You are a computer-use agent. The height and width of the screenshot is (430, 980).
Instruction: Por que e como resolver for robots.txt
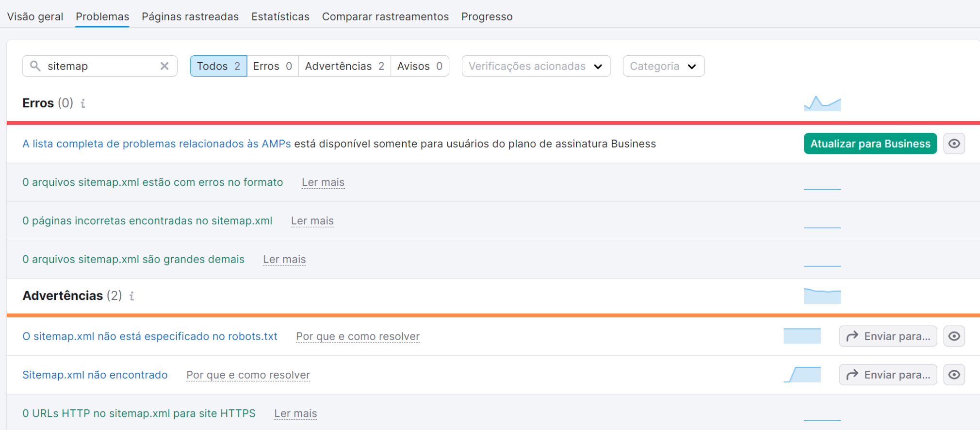358,336
